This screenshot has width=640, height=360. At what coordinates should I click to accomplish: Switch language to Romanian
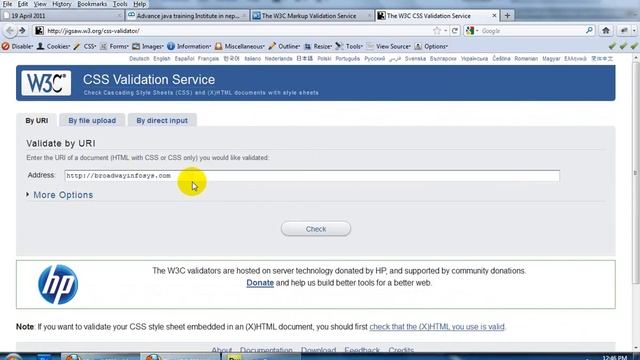(x=526, y=59)
